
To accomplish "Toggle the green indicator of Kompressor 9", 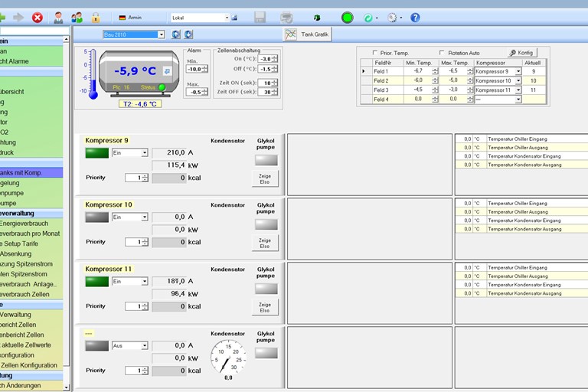I will pos(96,153).
